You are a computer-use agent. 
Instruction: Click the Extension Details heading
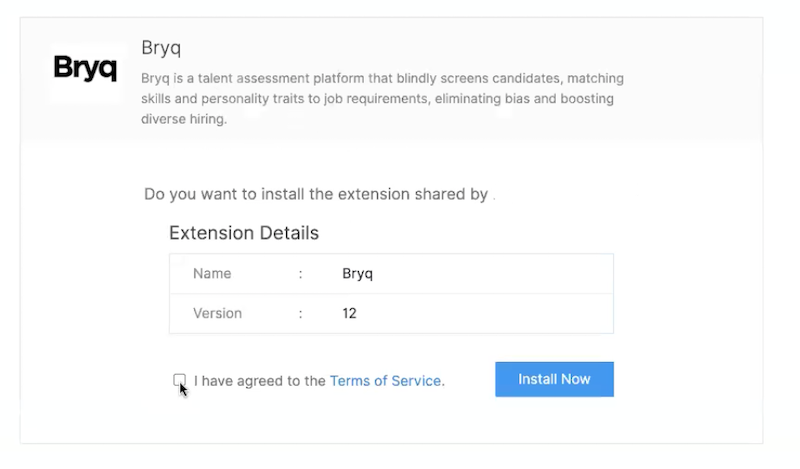point(244,233)
